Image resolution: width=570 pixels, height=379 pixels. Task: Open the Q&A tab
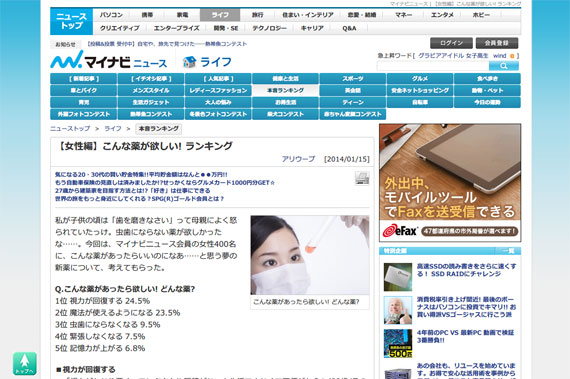349,28
